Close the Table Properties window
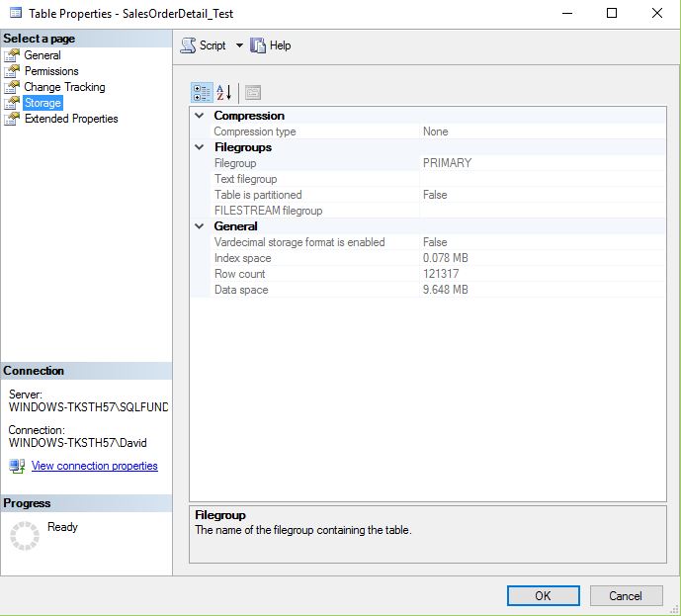 [x=657, y=13]
